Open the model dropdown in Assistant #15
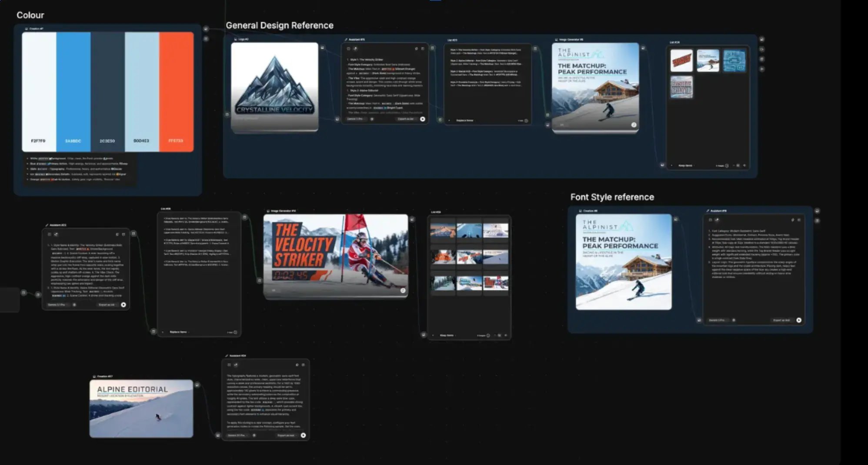This screenshot has width=868, height=465. click(356, 119)
